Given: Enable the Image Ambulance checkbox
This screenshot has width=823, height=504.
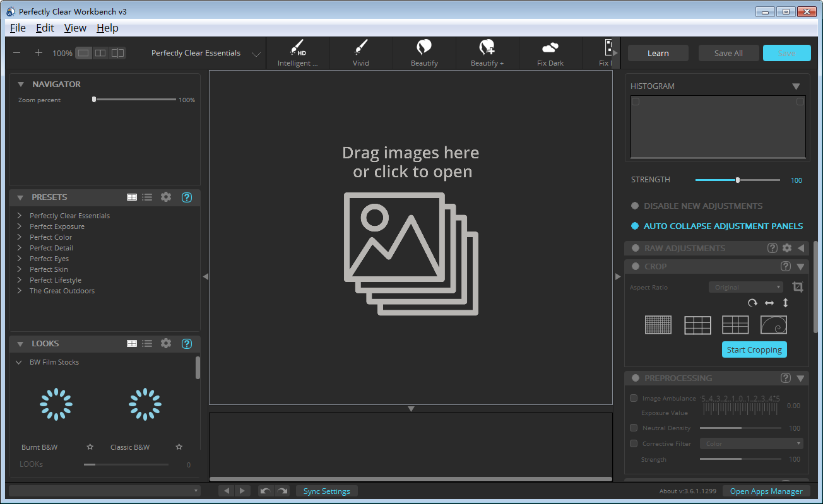Looking at the screenshot, I should 634,398.
